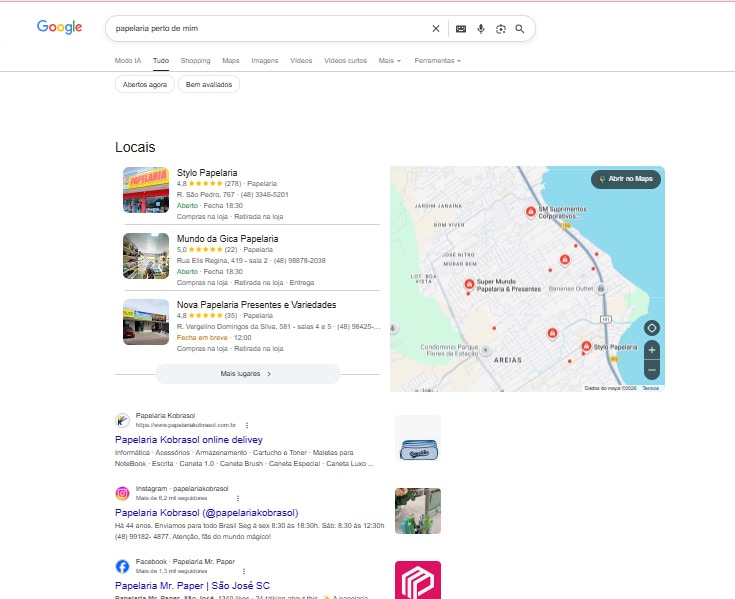
Task: Select the Stylo Papelaria map pin
Action: pyautogui.click(x=586, y=346)
